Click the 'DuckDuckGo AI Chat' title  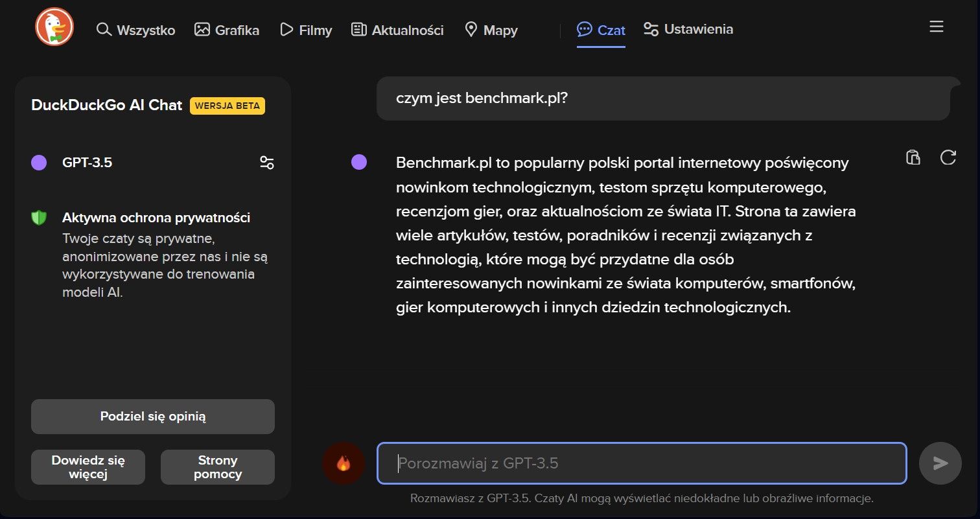(107, 106)
